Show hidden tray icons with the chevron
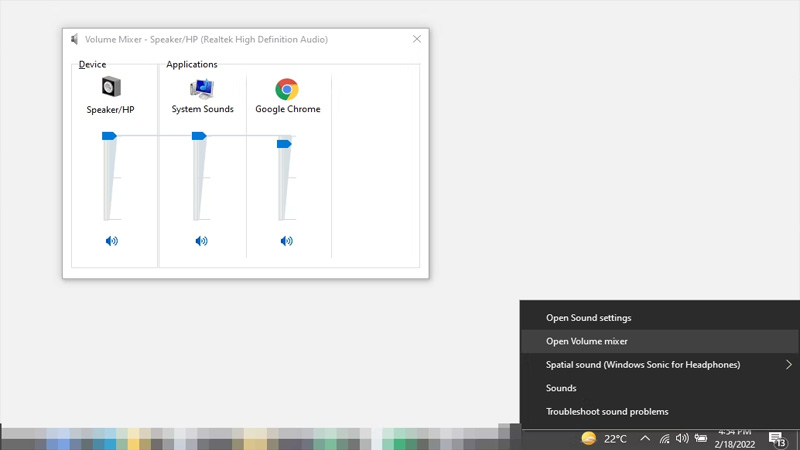This screenshot has height=450, width=800. [645, 438]
